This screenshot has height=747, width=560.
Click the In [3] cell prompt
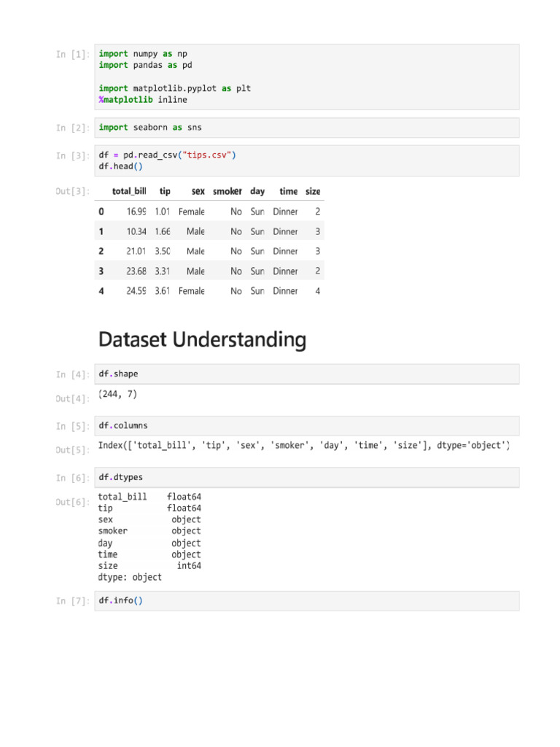[x=73, y=156]
